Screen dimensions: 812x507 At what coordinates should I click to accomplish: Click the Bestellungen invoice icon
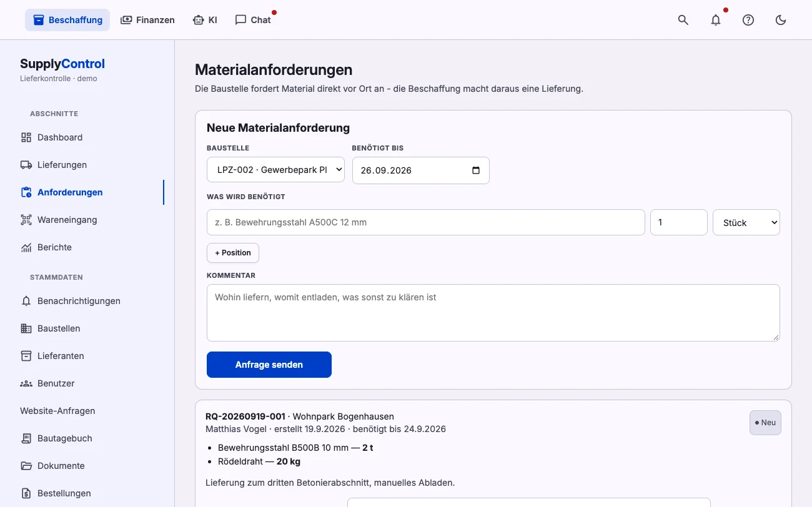tap(26, 493)
